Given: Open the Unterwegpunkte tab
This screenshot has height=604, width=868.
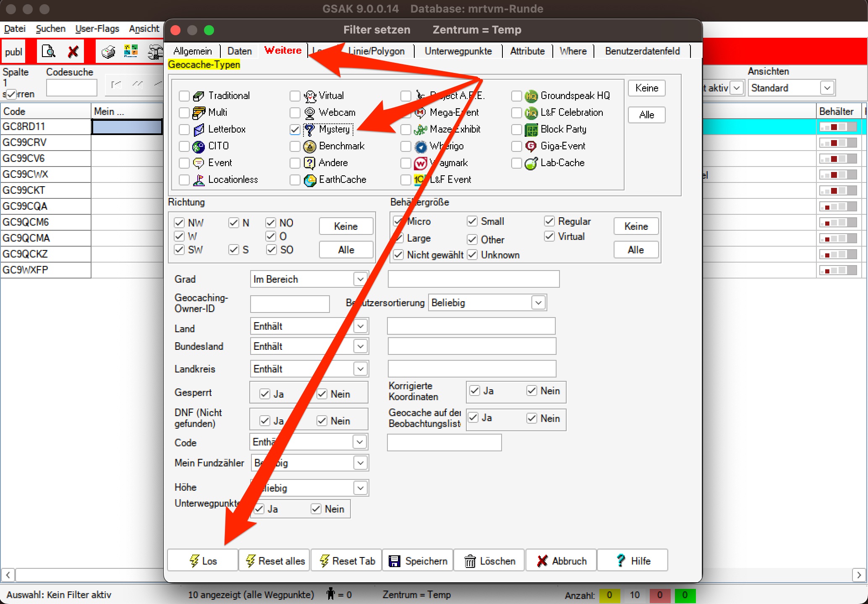Looking at the screenshot, I should click(x=458, y=51).
